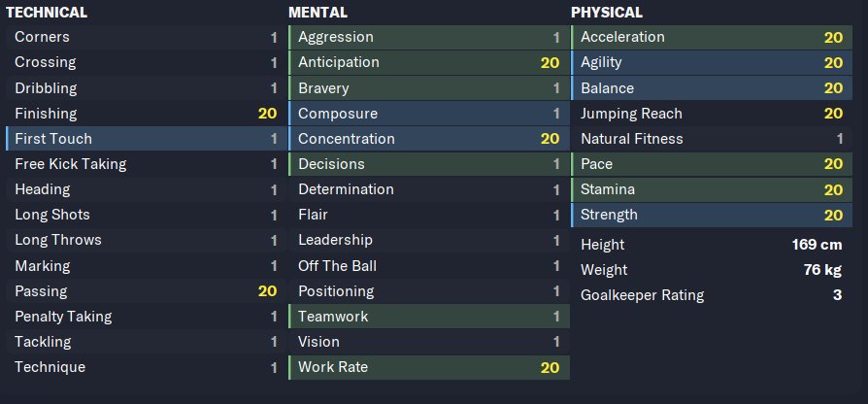Click the Composure attribute row

point(429,114)
